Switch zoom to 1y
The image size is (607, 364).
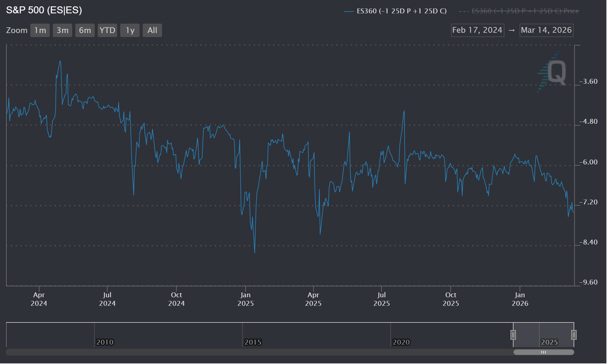(130, 30)
